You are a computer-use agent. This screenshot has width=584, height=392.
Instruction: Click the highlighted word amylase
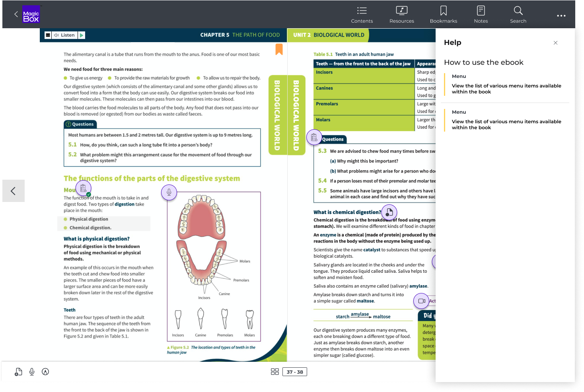tap(419, 286)
